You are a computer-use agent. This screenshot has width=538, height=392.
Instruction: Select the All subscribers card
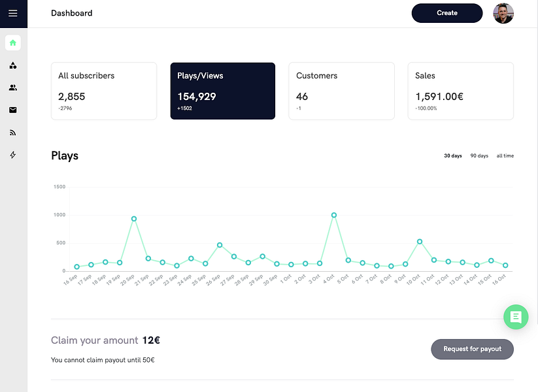pyautogui.click(x=104, y=91)
